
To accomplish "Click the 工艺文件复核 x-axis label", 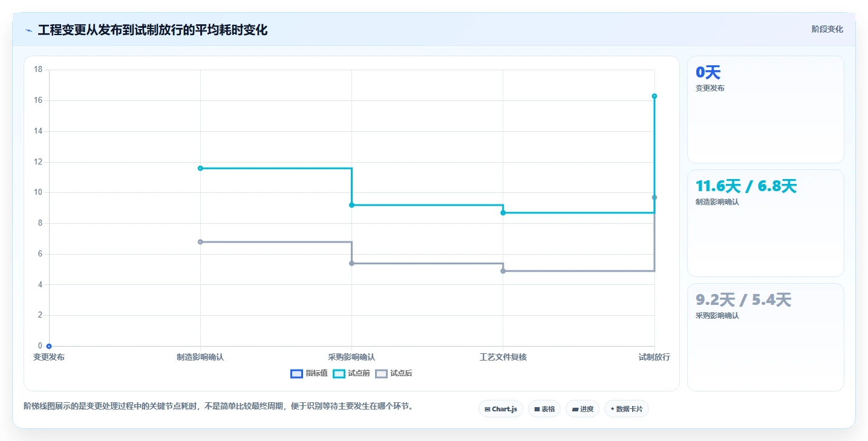I will 503,358.
